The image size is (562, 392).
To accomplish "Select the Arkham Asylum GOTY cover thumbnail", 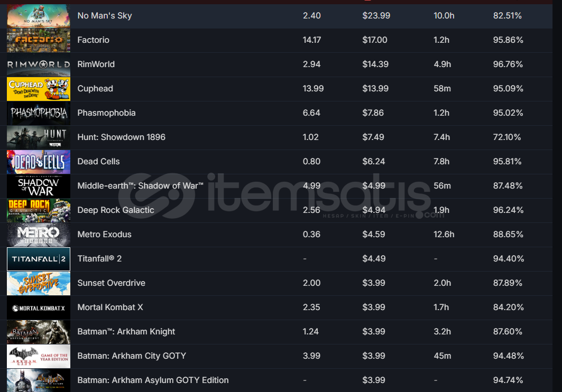I will point(39,380).
